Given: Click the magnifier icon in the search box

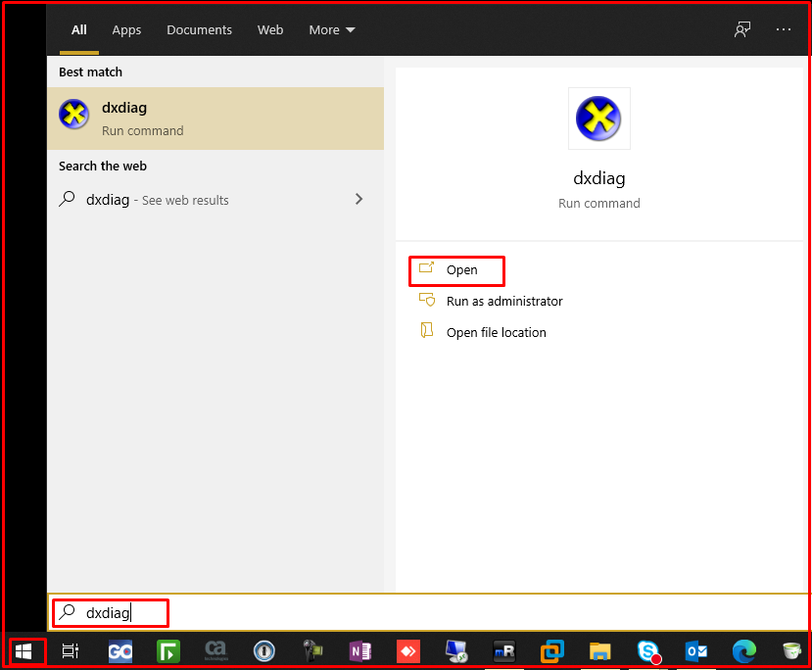Looking at the screenshot, I should [x=68, y=612].
